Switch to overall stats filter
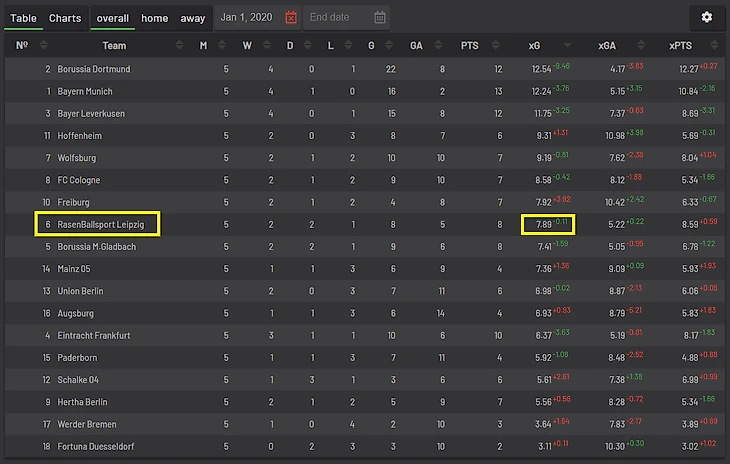730x464 pixels. [112, 18]
